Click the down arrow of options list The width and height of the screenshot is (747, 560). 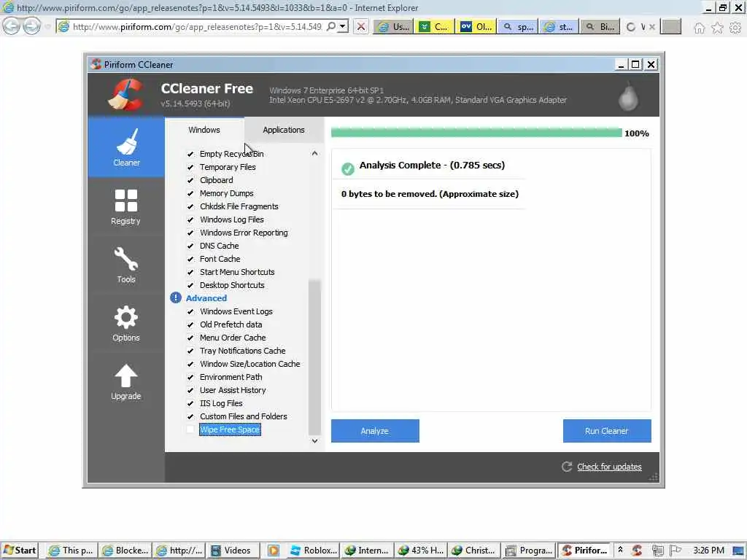pos(314,441)
